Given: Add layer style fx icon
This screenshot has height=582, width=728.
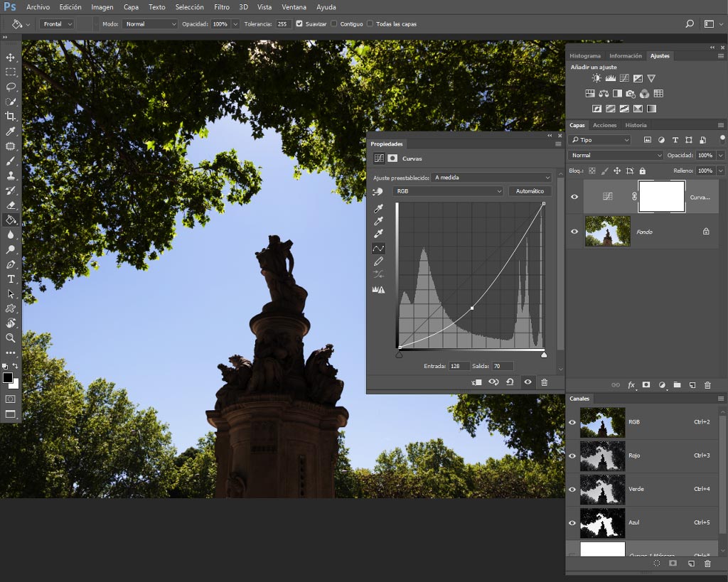Looking at the screenshot, I should (x=631, y=385).
